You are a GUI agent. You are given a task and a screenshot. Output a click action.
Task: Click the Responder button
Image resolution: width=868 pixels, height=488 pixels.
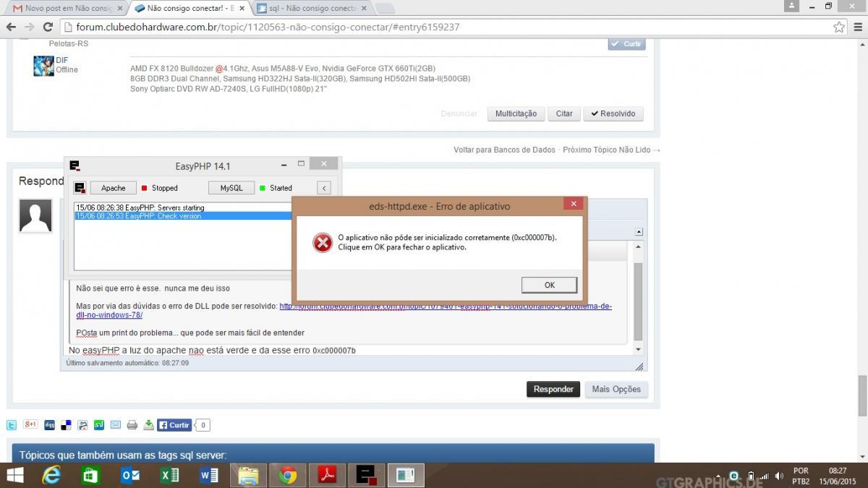click(x=553, y=389)
